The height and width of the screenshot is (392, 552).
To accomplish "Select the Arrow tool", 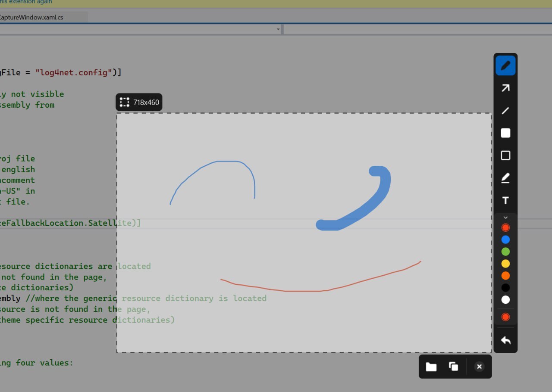I will (505, 88).
